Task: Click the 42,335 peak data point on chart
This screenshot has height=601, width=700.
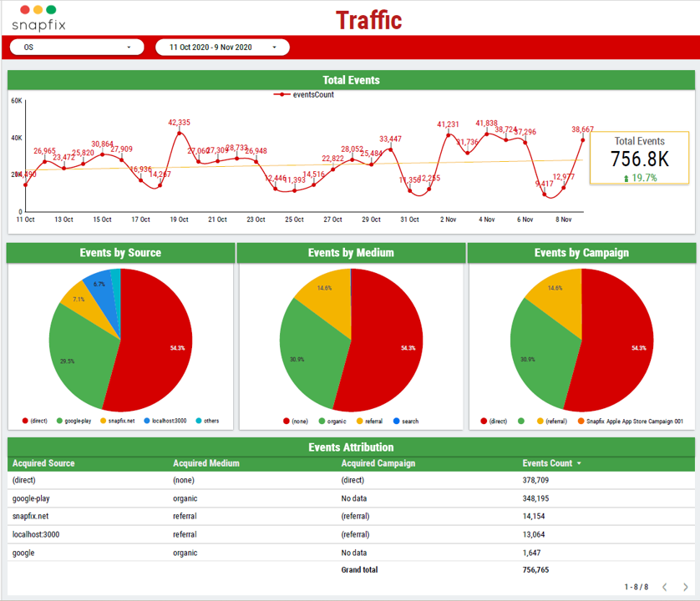Action: click(179, 133)
